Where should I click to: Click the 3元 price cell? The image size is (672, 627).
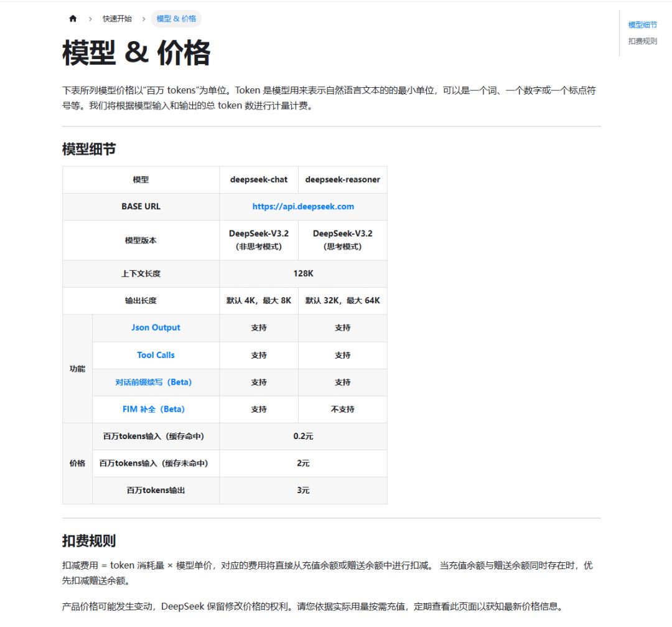[x=303, y=490]
